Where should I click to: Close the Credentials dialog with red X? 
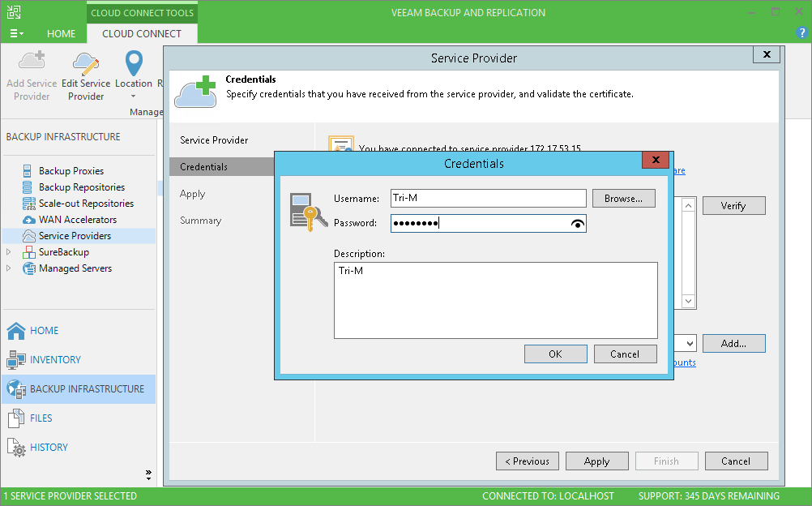[655, 160]
